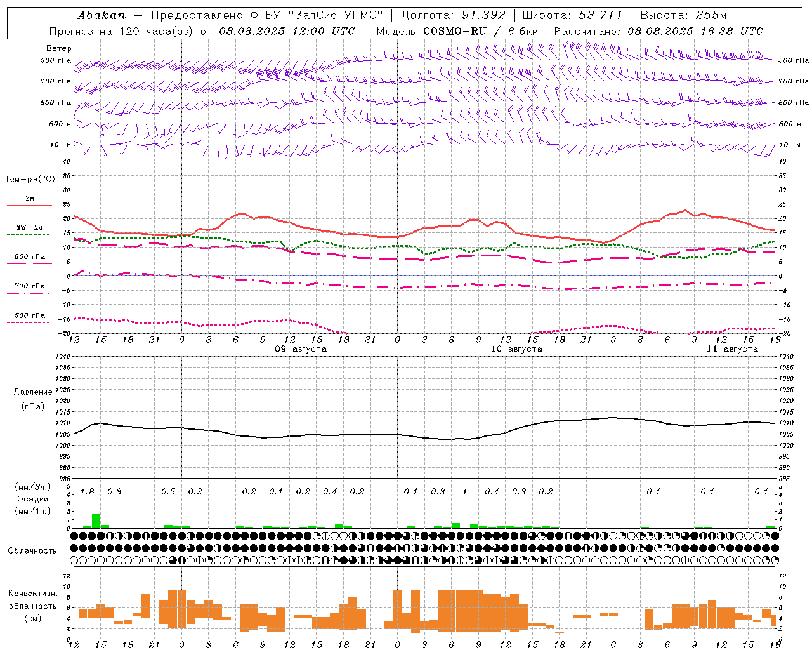Select the longitude value Долгота: 91.392
Screen dimensions: 812x650
454,15
